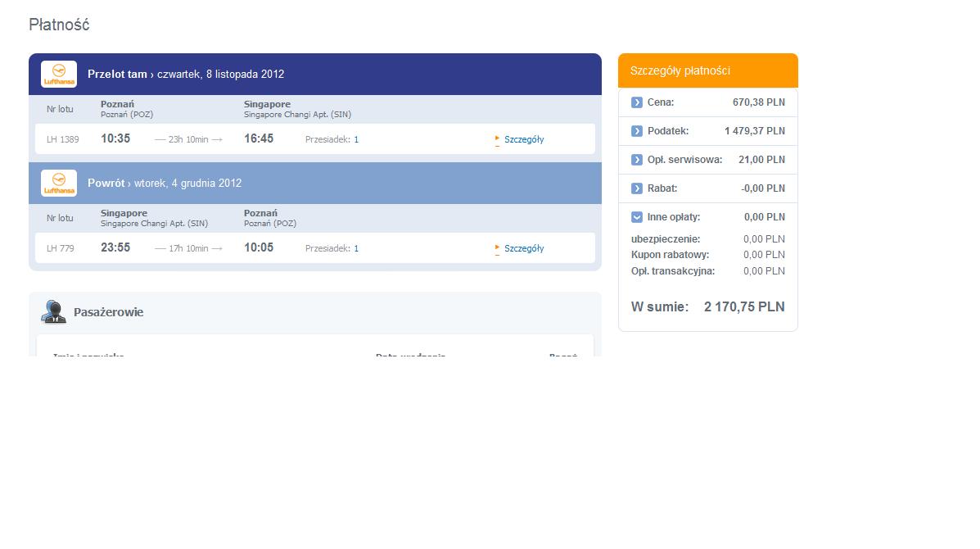Open Szczegóły for flight LH 779

pyautogui.click(x=524, y=248)
